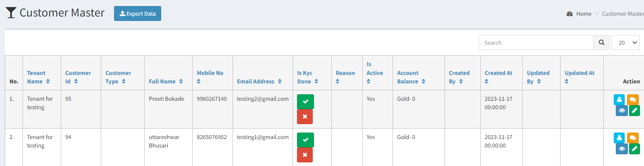
Task: View Preeti Bokade details via eye icon
Action: coord(622,110)
